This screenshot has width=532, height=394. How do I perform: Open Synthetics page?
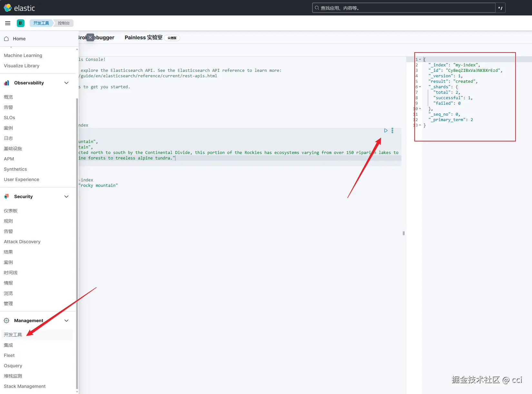(15, 169)
